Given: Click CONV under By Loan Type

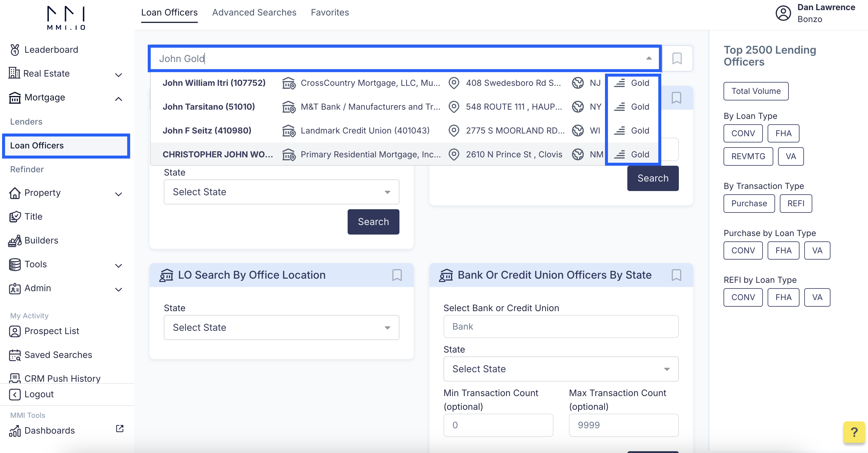Looking at the screenshot, I should (x=743, y=134).
